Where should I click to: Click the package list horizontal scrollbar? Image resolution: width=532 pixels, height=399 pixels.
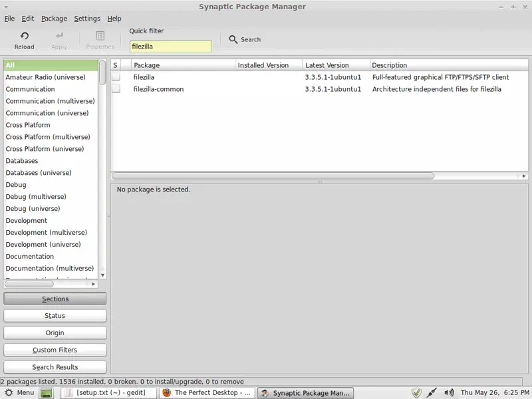(273, 176)
